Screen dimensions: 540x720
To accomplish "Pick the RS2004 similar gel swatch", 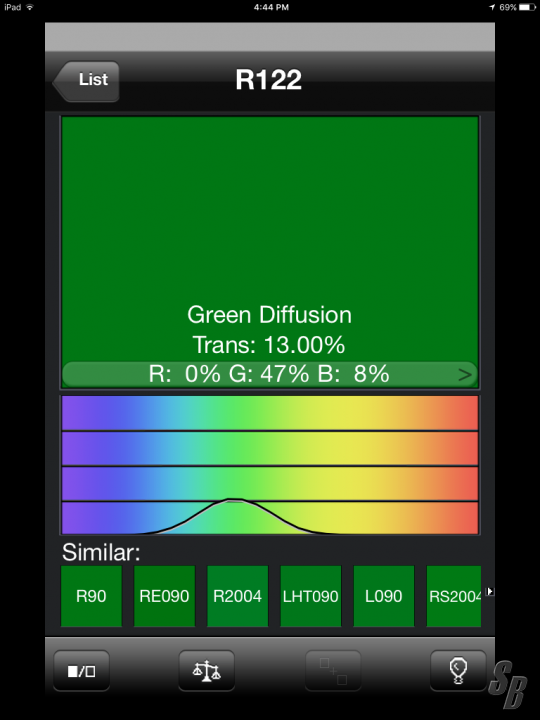I will (454, 596).
